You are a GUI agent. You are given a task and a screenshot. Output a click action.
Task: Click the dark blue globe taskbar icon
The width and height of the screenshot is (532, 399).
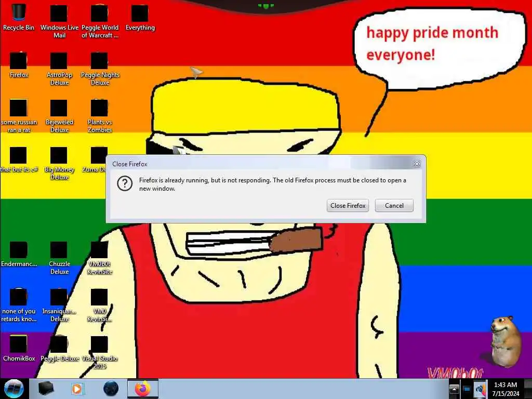[111, 389]
